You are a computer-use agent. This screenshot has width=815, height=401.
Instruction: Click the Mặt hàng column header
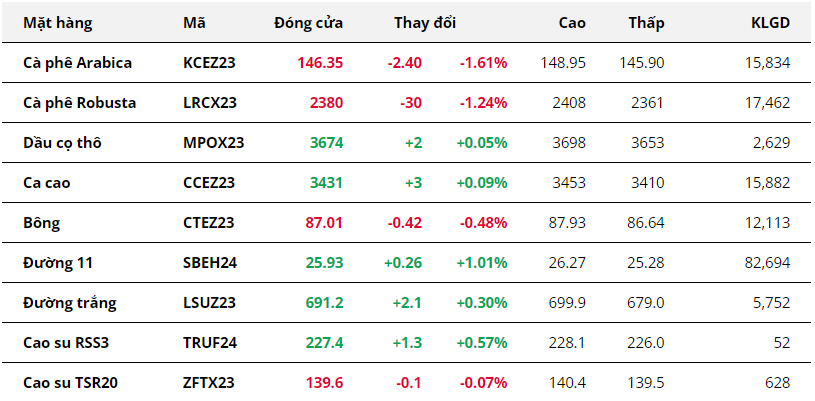(x=56, y=22)
